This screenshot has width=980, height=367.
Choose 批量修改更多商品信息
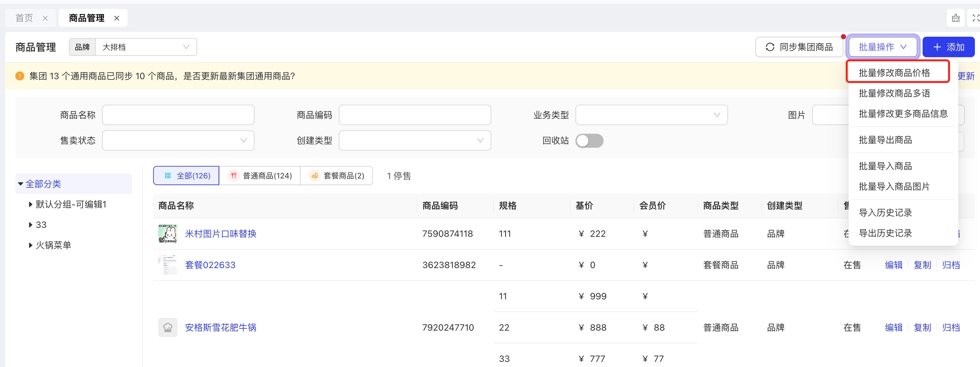(x=903, y=114)
